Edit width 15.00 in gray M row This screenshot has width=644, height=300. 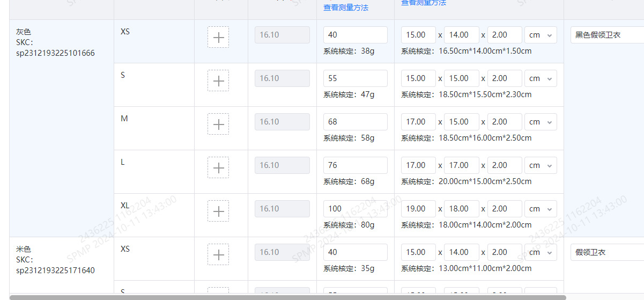[x=462, y=122]
